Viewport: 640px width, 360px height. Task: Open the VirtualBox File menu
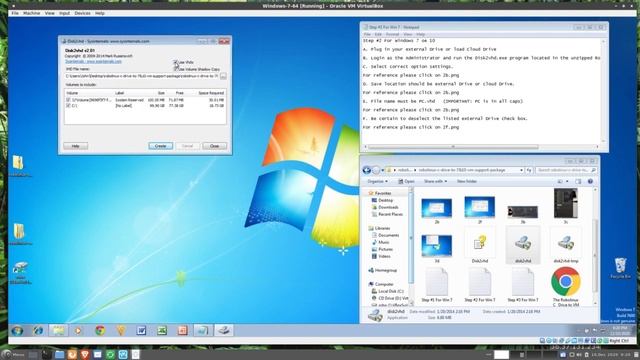pyautogui.click(x=15, y=13)
